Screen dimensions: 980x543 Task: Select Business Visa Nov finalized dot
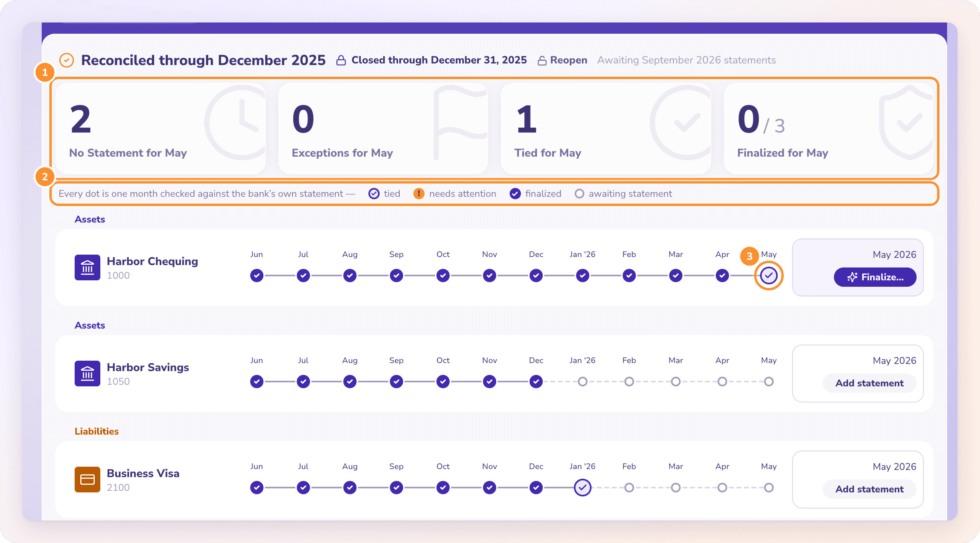tap(490, 488)
